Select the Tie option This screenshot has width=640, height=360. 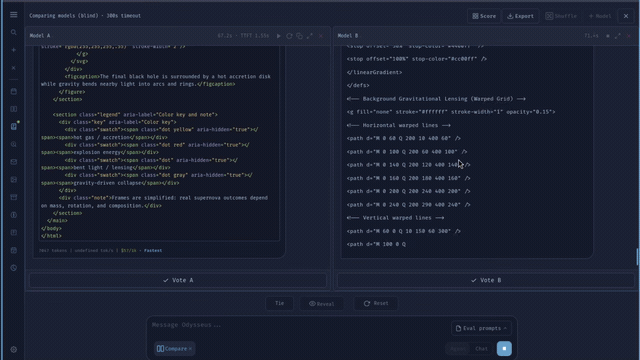(280, 303)
